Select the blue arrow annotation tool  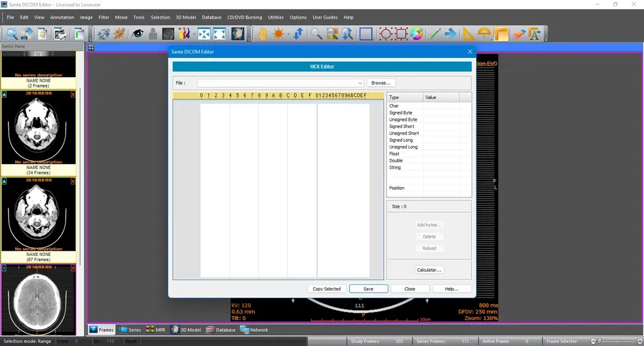[x=451, y=34]
